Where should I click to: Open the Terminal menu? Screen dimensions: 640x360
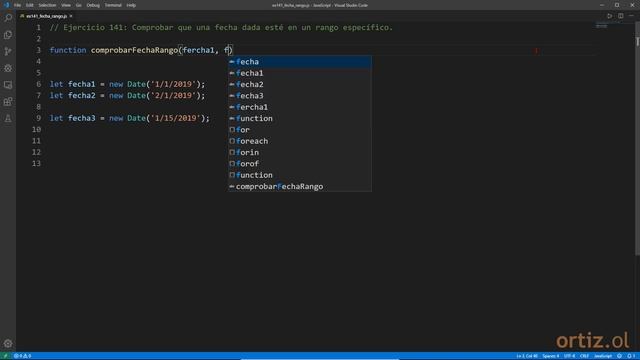113,5
